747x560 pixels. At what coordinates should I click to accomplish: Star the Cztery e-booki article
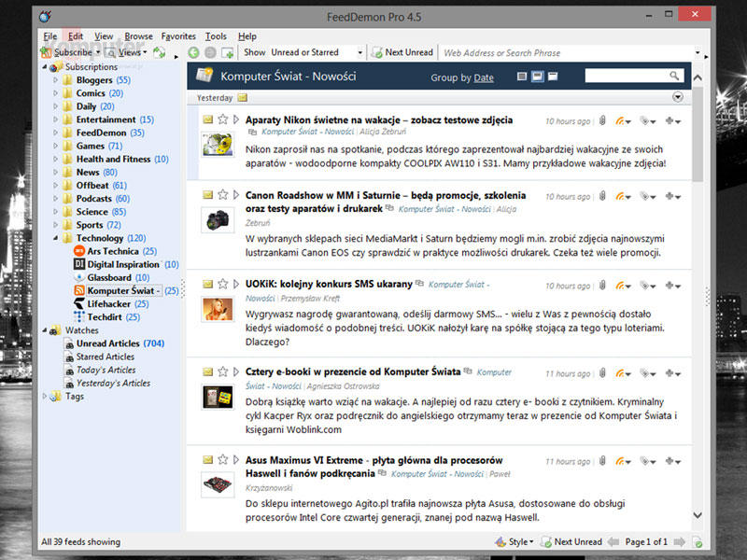click(x=222, y=371)
